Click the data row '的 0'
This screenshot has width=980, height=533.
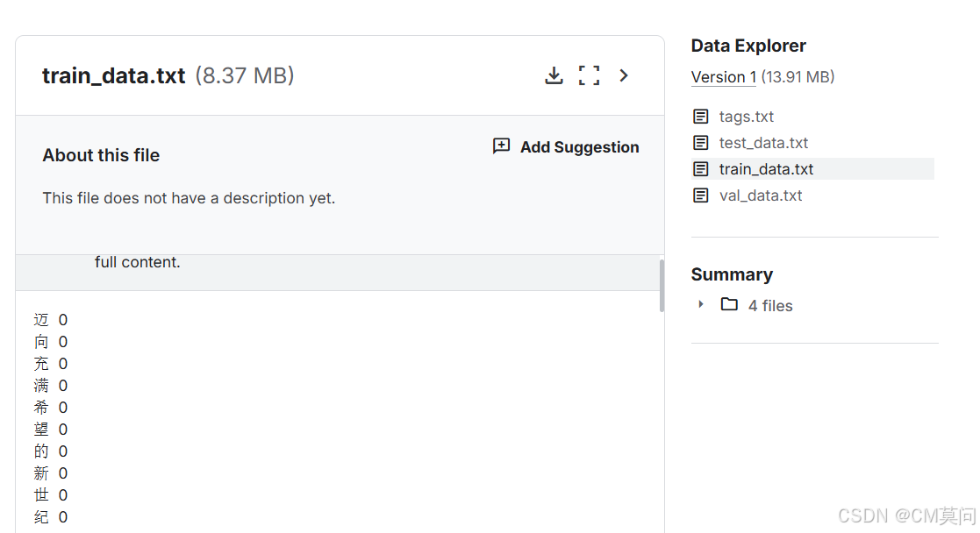coord(51,451)
